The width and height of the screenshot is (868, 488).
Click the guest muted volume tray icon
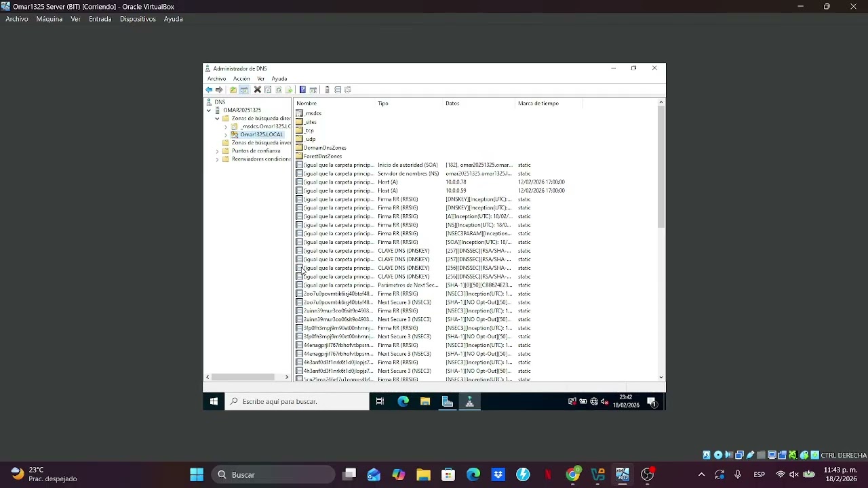pos(604,401)
